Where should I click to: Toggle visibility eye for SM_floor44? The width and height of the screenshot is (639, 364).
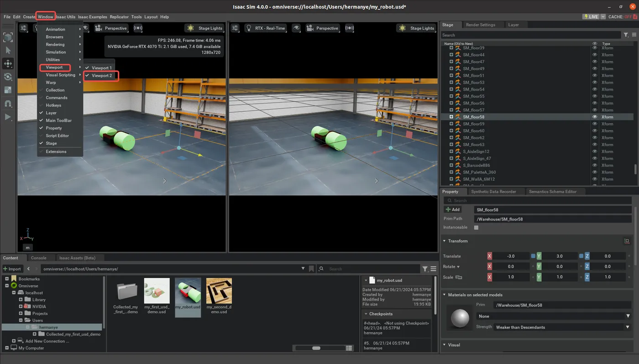(x=594, y=55)
